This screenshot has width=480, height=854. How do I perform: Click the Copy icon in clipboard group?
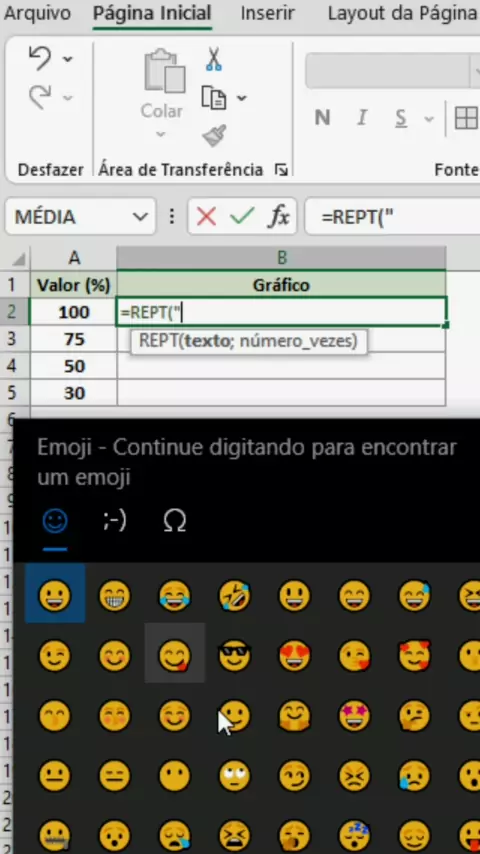pos(214,97)
